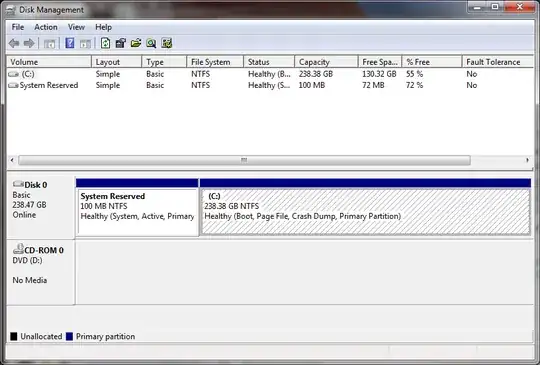Click the Disk Management title bar icon
Viewport: 540px width, 365px height.
[x=11, y=10]
